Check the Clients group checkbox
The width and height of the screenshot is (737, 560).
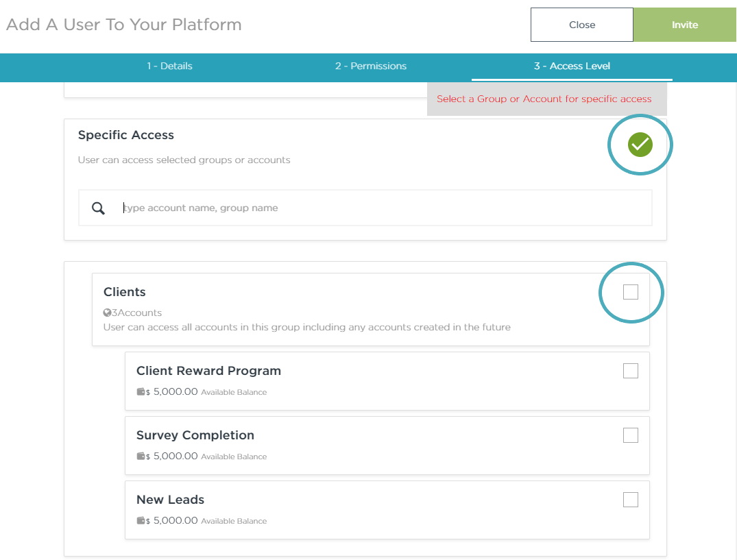coord(630,292)
